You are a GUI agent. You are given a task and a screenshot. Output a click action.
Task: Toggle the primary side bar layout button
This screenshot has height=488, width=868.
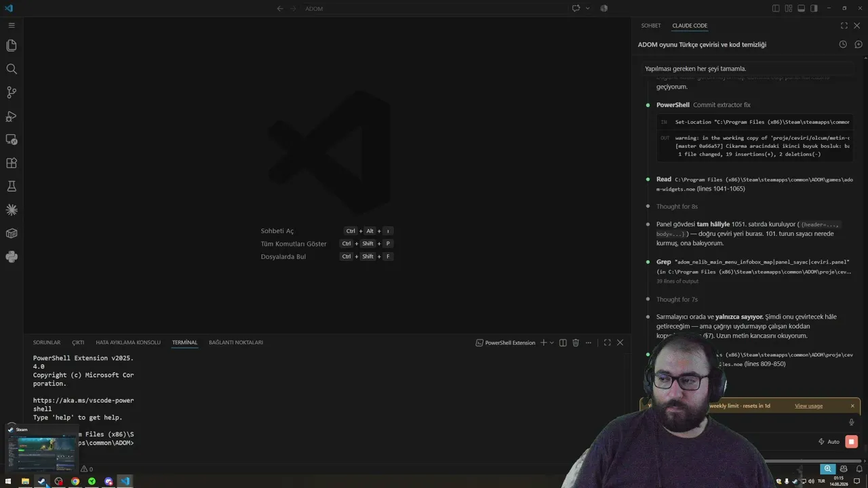tap(776, 8)
